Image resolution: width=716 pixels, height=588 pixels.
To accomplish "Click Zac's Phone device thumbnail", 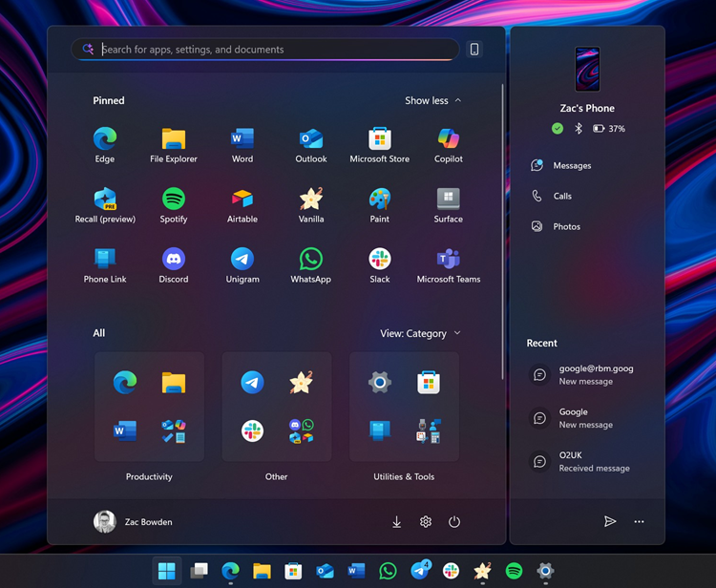I will (x=587, y=69).
